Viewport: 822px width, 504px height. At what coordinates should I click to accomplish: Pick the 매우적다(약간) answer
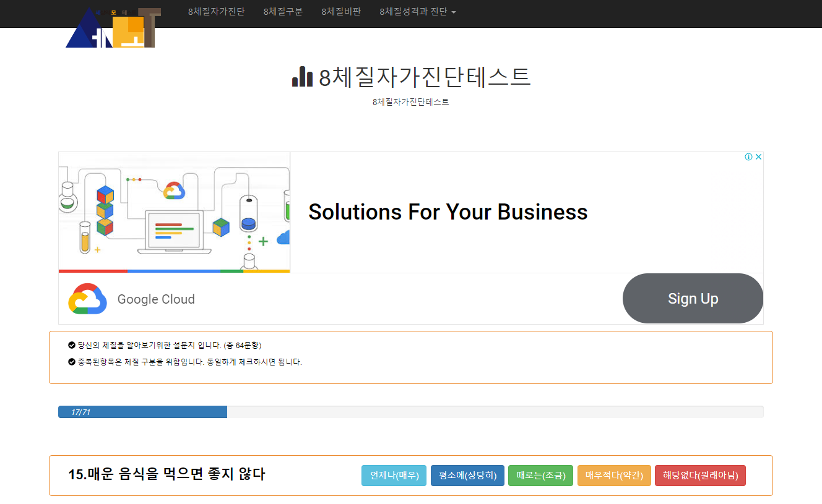tap(614, 476)
